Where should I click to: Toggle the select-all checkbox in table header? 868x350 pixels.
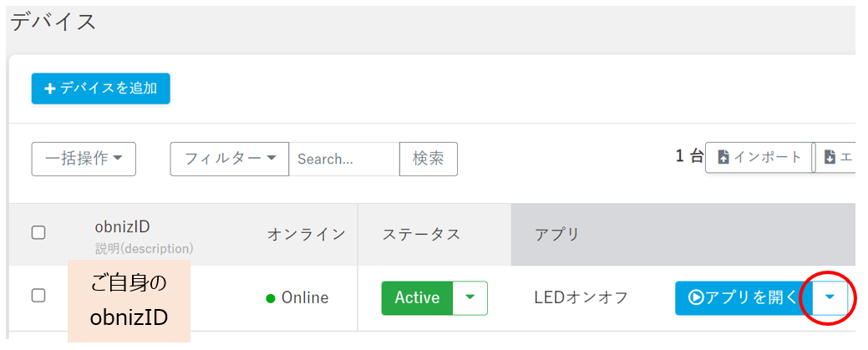38,233
